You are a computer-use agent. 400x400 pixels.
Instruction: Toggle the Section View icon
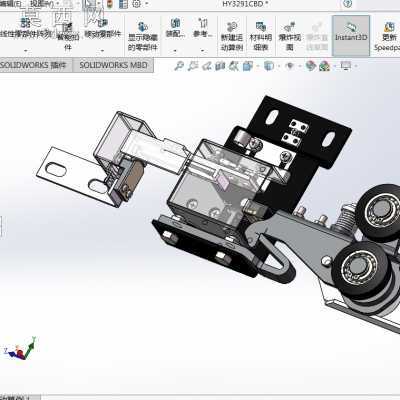220,66
